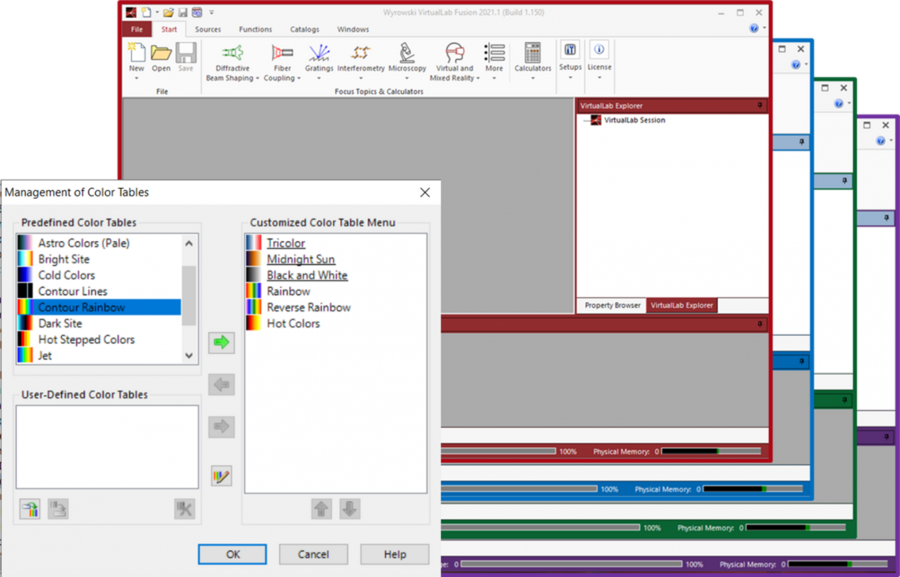Screen dimensions: 900x577
Task: Open the Fiber Coupling tool
Action: [282, 53]
